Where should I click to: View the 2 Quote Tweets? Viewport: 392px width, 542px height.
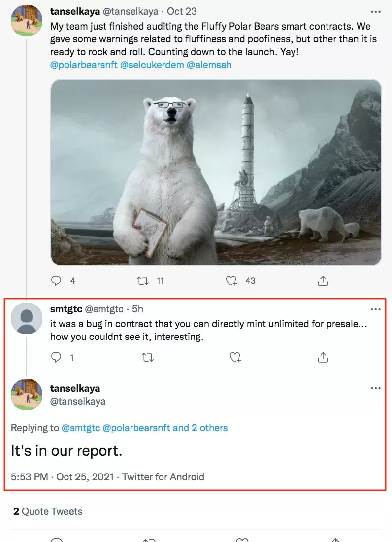(48, 511)
